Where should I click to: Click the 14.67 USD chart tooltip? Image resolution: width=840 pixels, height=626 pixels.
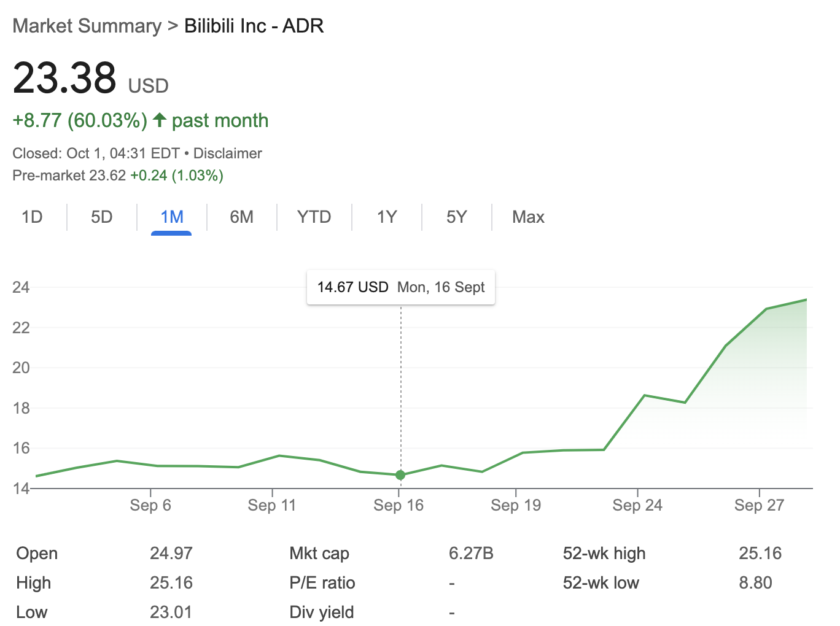click(x=401, y=287)
